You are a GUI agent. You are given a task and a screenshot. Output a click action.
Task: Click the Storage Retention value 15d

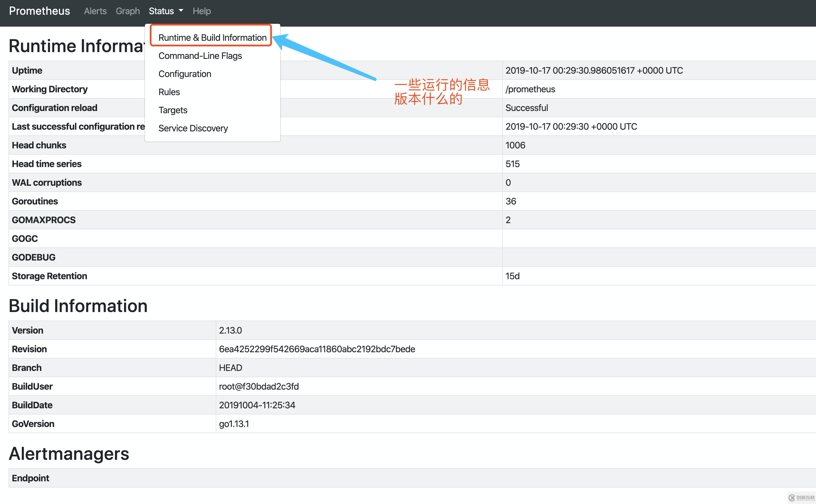512,276
